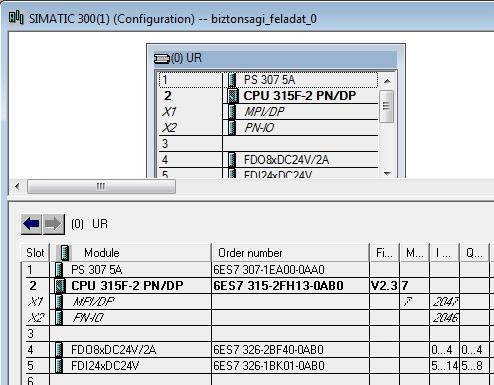Click the PN-IO row icon in detail table
Image resolution: width=494 pixels, height=385 pixels.
(x=59, y=317)
